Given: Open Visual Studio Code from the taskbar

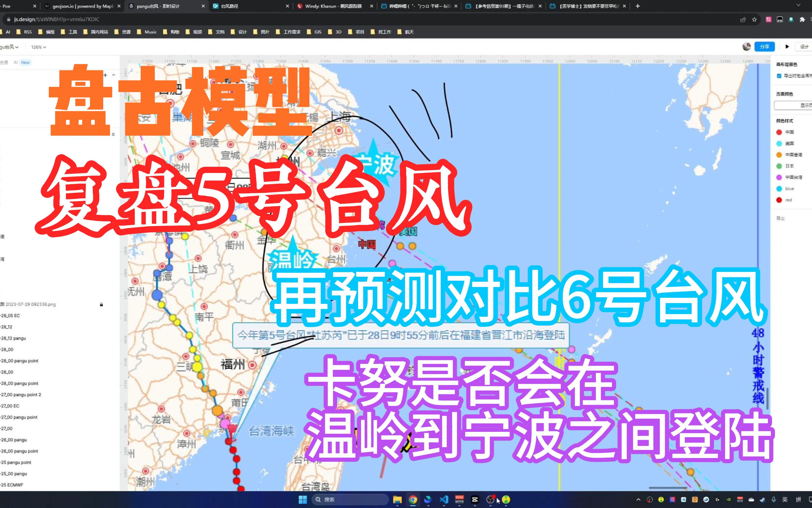Looking at the screenshot, I should point(444,500).
